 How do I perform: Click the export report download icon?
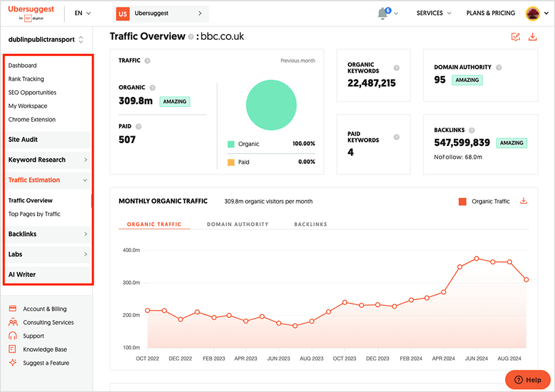(x=533, y=36)
